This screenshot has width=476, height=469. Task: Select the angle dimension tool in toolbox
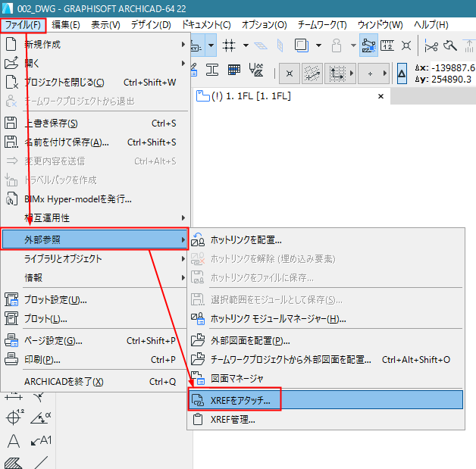coord(41,418)
